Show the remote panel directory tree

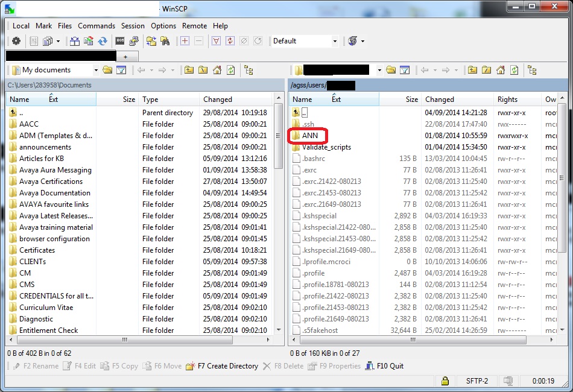point(533,70)
